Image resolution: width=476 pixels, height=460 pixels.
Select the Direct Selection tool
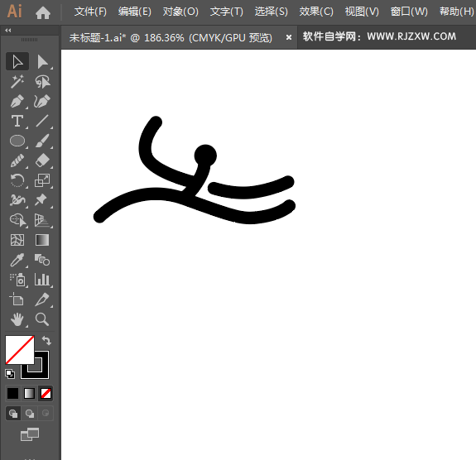42,62
